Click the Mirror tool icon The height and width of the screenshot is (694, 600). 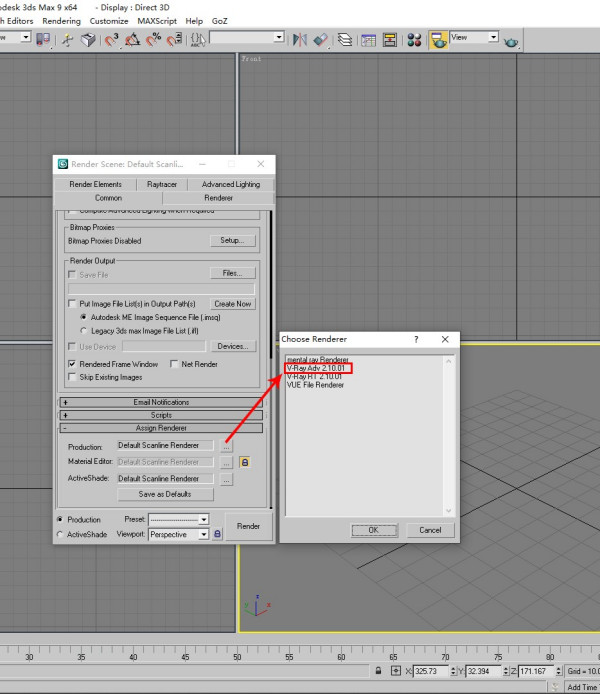(300, 39)
